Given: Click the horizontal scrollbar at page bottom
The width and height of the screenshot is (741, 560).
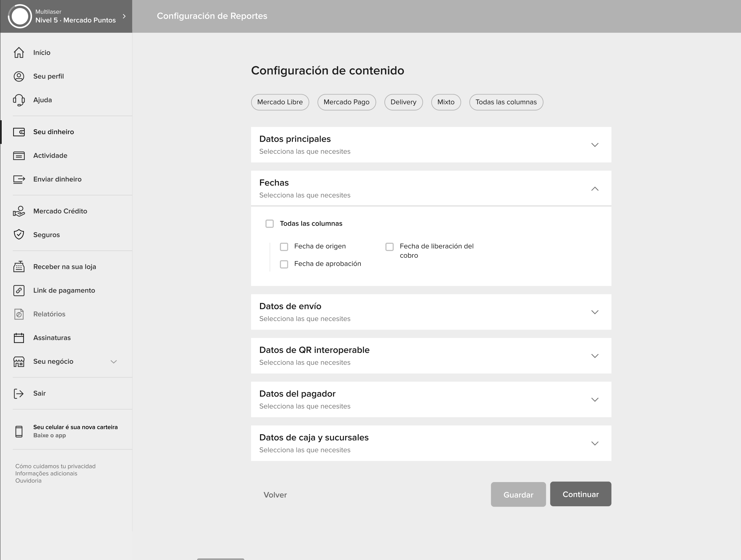Looking at the screenshot, I should (x=220, y=558).
